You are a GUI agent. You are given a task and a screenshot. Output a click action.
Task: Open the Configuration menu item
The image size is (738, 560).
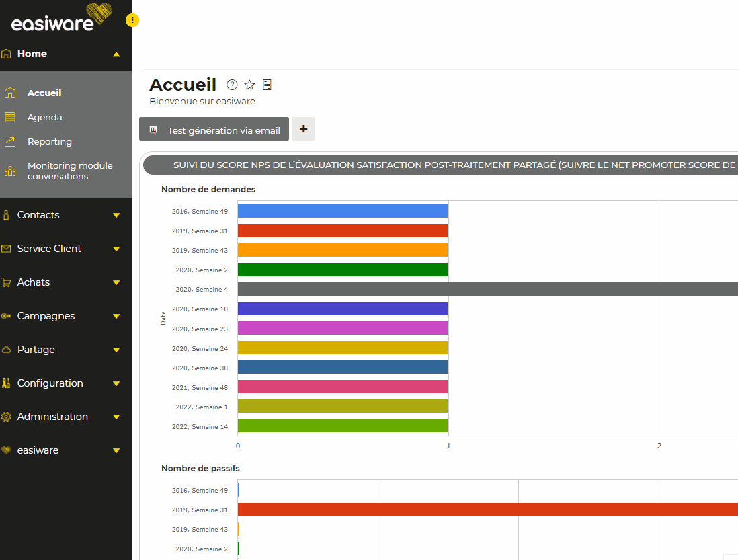(x=50, y=383)
